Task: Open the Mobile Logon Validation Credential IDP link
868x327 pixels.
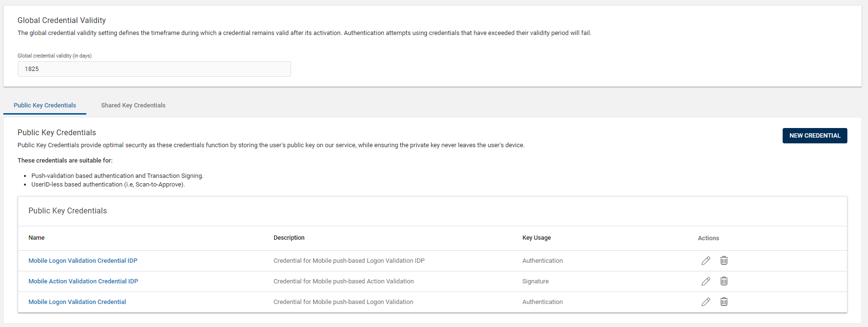Action: [82, 261]
